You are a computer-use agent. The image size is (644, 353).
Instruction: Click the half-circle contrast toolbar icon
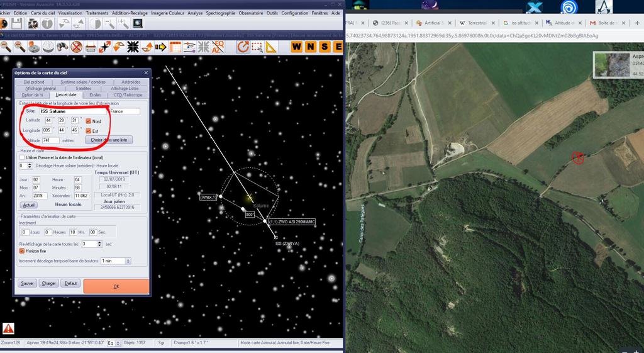click(96, 23)
